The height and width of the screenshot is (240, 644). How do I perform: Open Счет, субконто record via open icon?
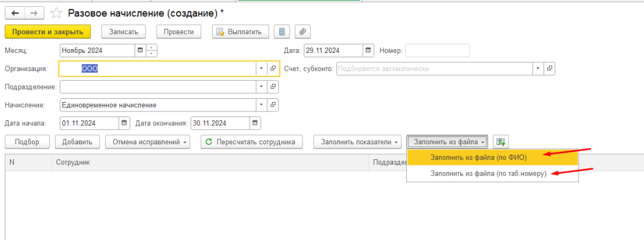[550, 69]
